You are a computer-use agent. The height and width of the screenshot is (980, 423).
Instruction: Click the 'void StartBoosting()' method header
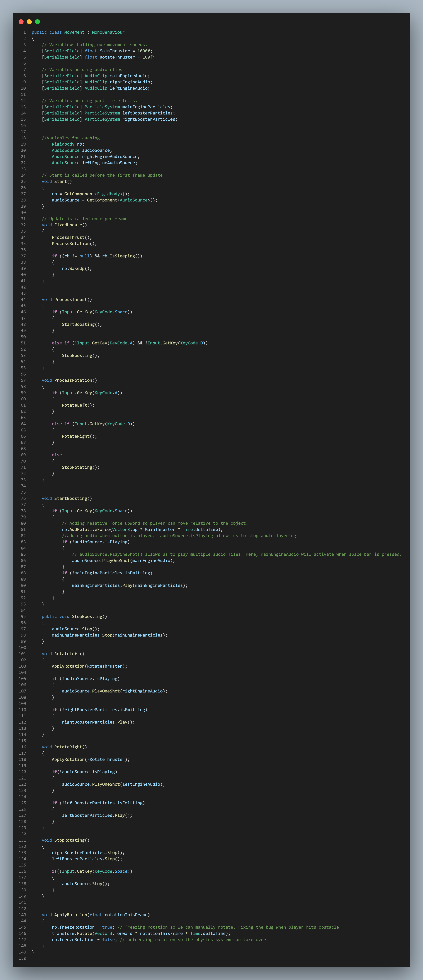coord(67,498)
